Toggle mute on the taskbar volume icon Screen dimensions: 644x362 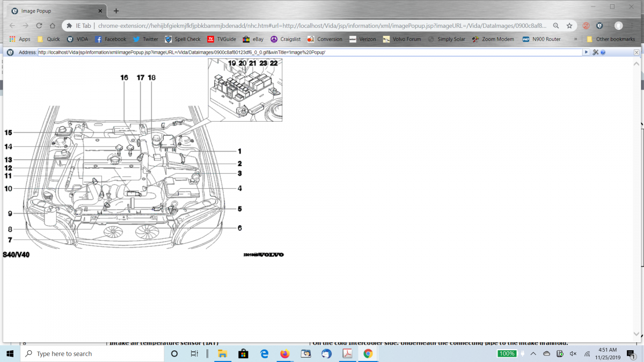tap(573, 354)
